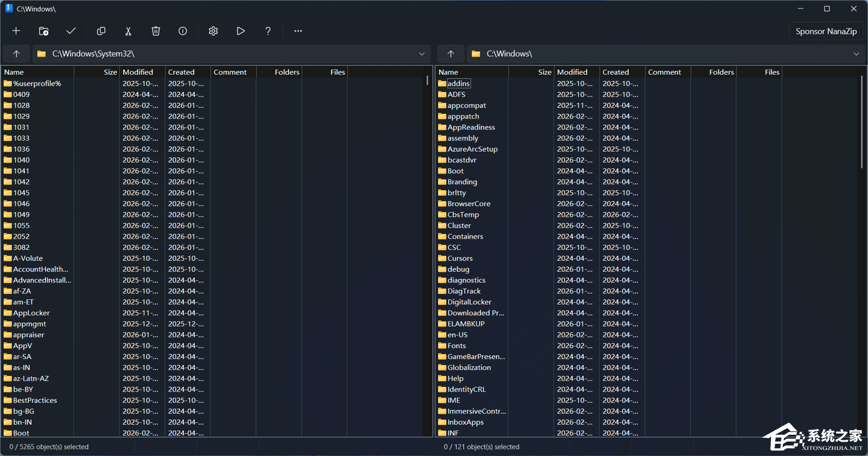Select the 0409 folder
Viewport: 868px width, 456px height.
coord(21,94)
